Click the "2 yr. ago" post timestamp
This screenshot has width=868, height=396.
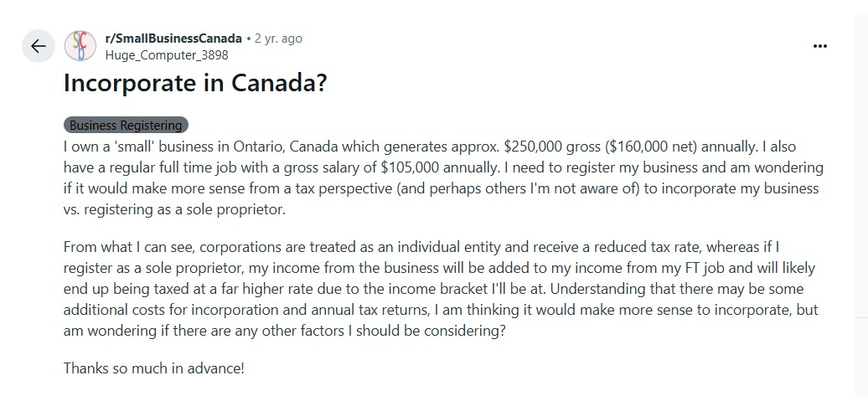(x=278, y=39)
